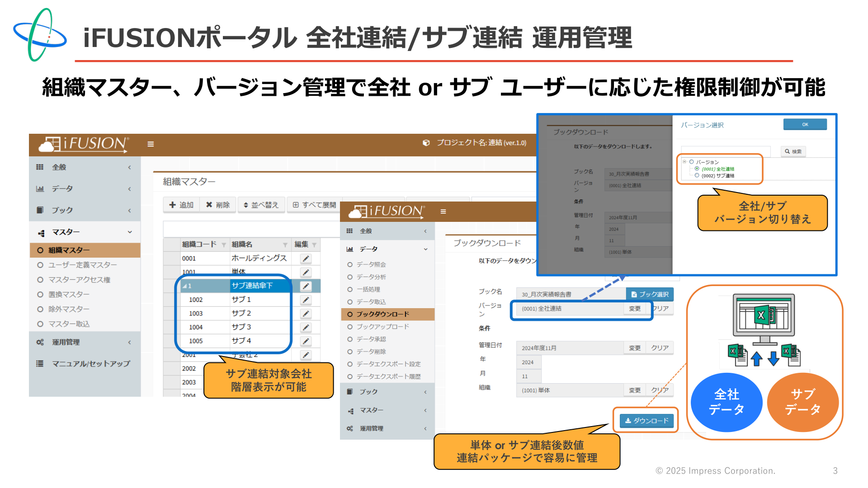
Task: Click the book icon beside ブック in the 組織マスター sidebar
Action: point(40,210)
